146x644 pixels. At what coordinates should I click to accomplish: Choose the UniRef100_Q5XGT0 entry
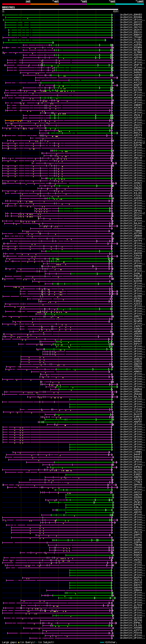[x=131, y=125]
